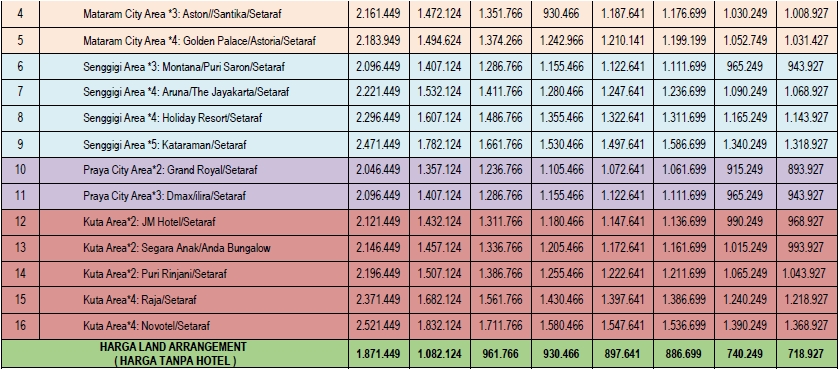Click Kuta Area Raja/Setaraf cell

[194, 300]
